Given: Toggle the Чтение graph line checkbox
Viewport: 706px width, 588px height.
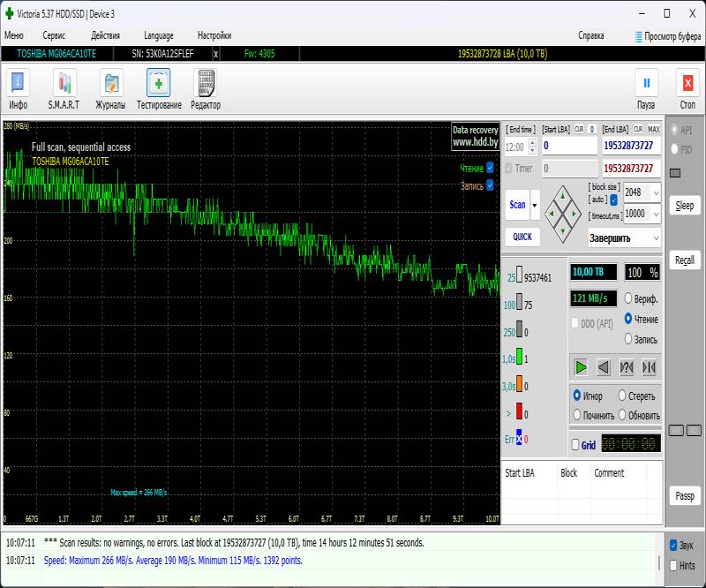Looking at the screenshot, I should pyautogui.click(x=491, y=168).
